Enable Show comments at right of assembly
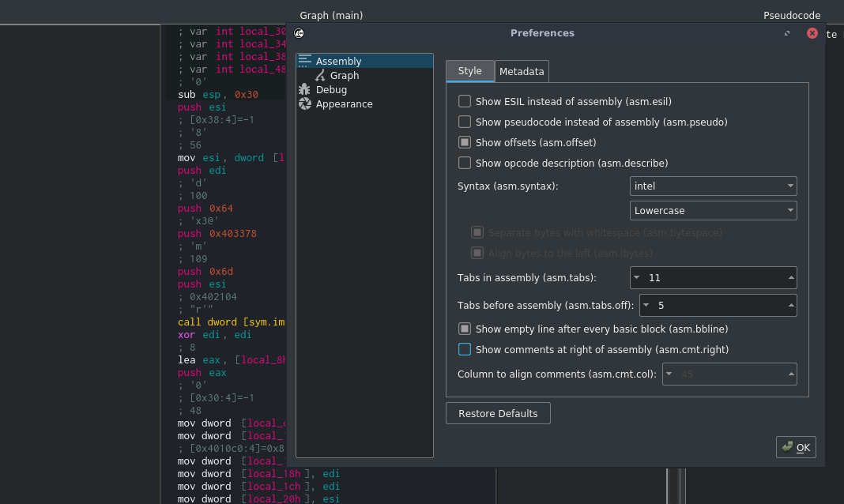 coord(464,349)
